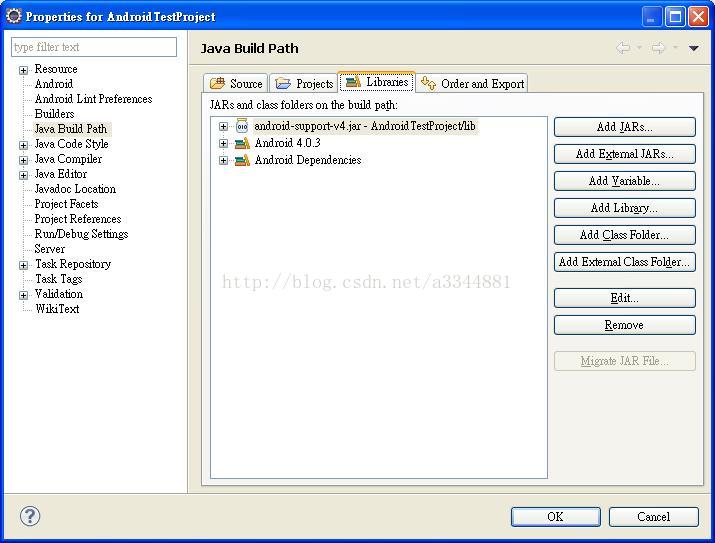Click the Edit... button
This screenshot has width=715, height=543.
click(625, 298)
